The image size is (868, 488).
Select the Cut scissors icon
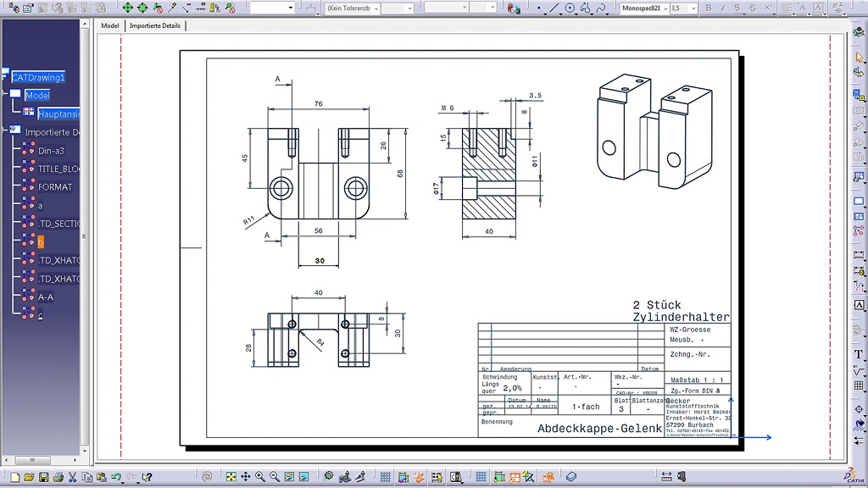pyautogui.click(x=72, y=477)
